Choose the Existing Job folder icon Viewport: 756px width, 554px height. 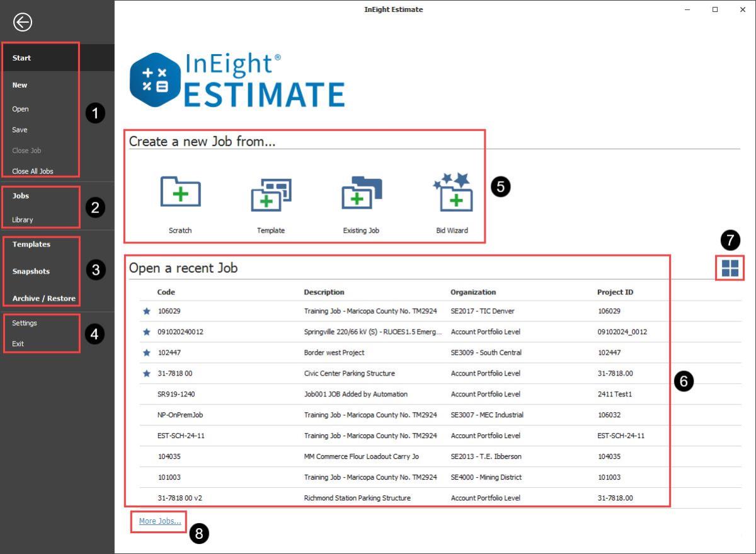(362, 193)
